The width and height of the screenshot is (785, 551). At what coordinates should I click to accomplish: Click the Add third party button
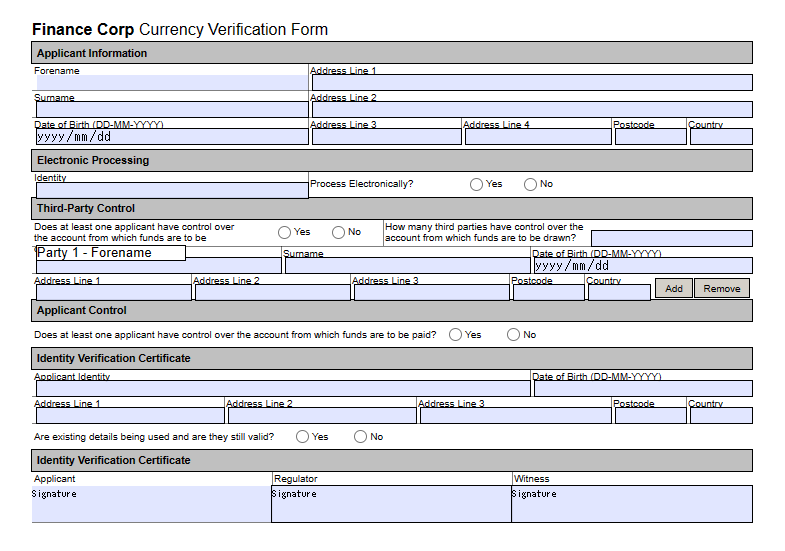point(674,288)
